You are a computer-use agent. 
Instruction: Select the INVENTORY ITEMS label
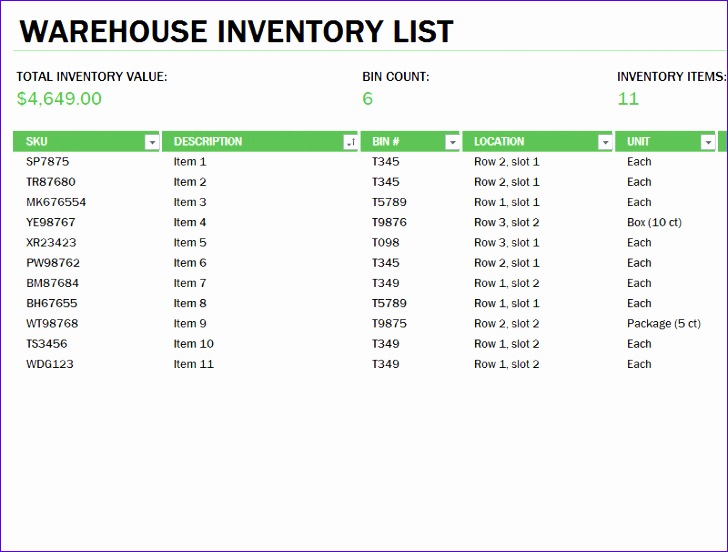tap(671, 77)
